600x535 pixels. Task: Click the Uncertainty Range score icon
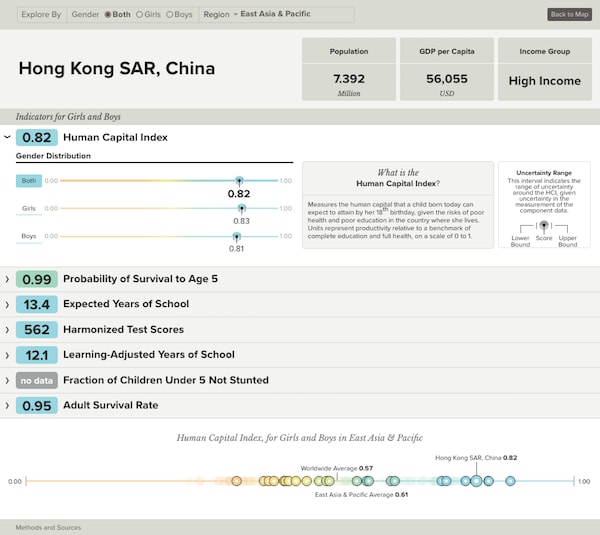tap(544, 225)
